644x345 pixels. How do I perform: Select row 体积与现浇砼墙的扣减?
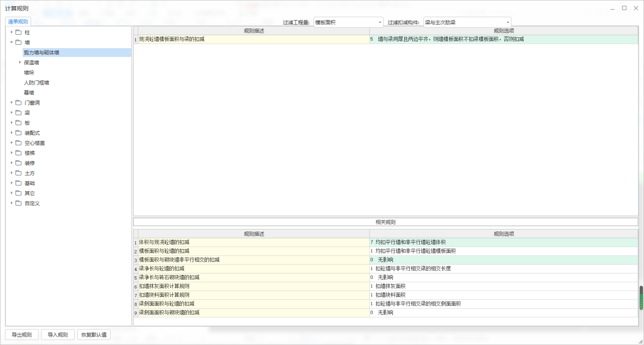point(254,242)
